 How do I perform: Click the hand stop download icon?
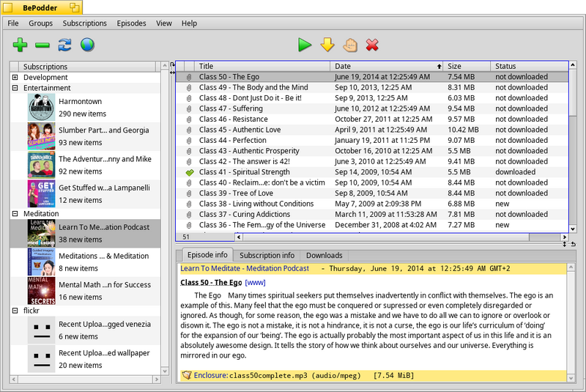coord(350,45)
